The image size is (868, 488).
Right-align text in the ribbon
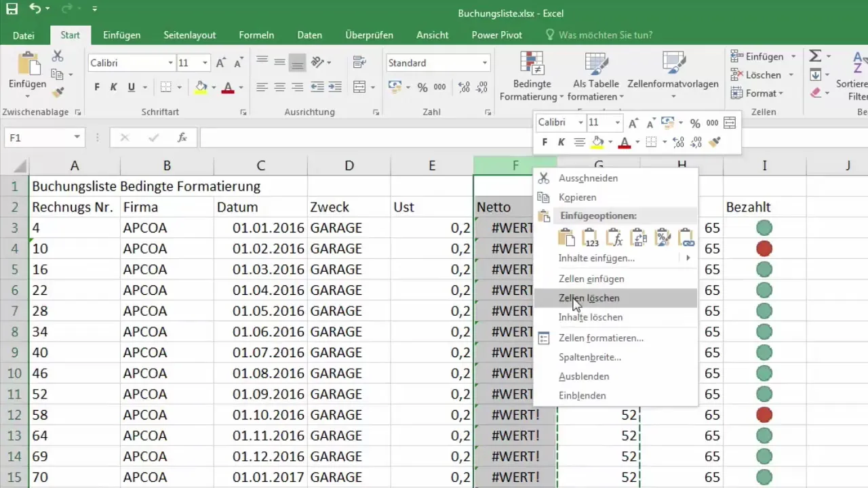(x=297, y=87)
